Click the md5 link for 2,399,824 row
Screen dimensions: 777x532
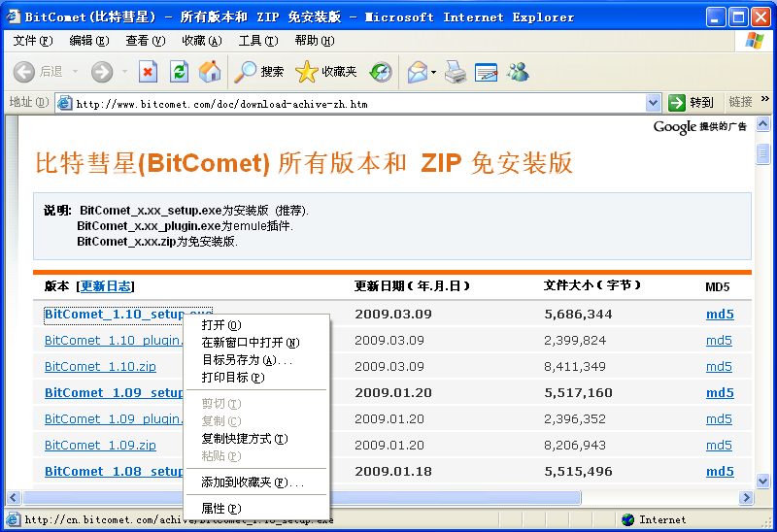click(x=719, y=341)
